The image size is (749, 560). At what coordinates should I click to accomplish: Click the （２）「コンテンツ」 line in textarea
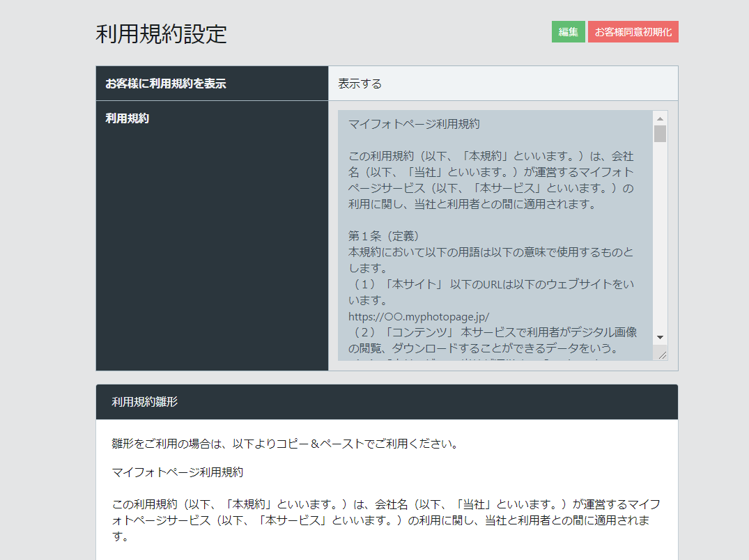coord(493,332)
